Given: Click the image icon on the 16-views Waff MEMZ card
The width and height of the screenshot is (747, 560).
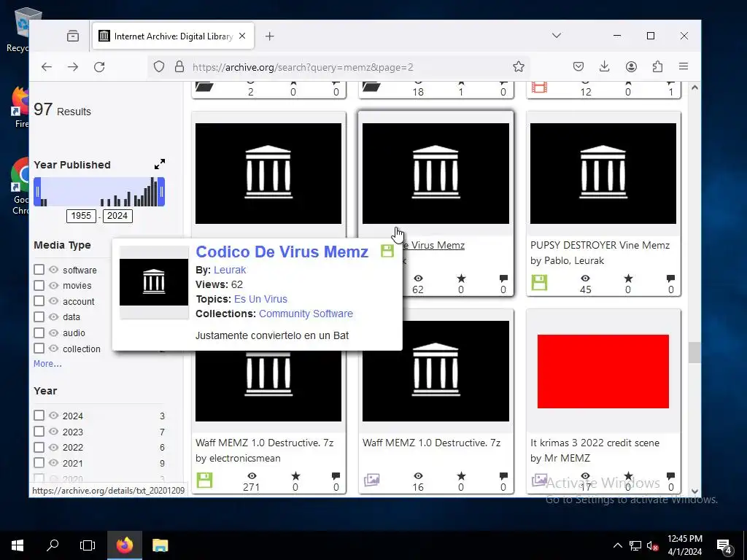Looking at the screenshot, I should [x=371, y=480].
